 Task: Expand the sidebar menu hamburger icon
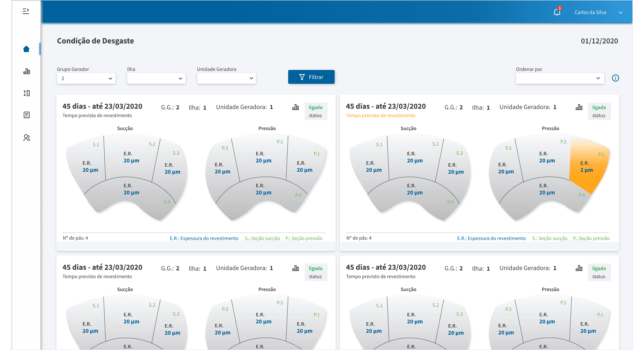[26, 11]
